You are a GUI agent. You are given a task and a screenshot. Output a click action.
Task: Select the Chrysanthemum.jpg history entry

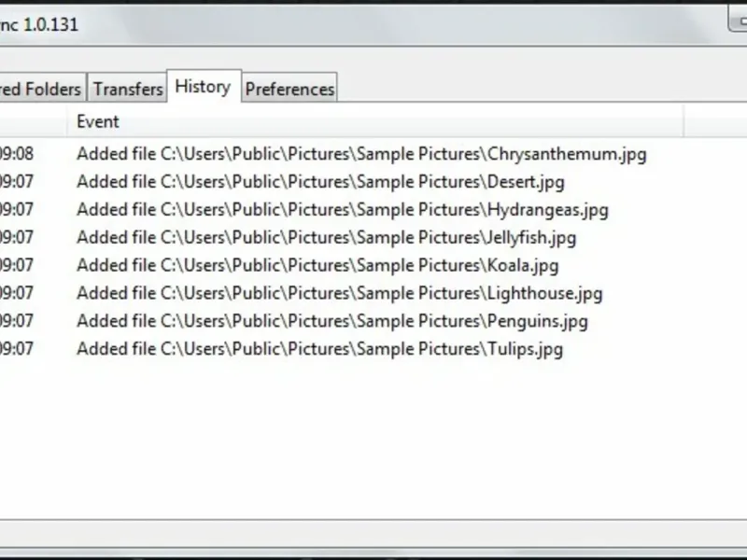pos(361,154)
